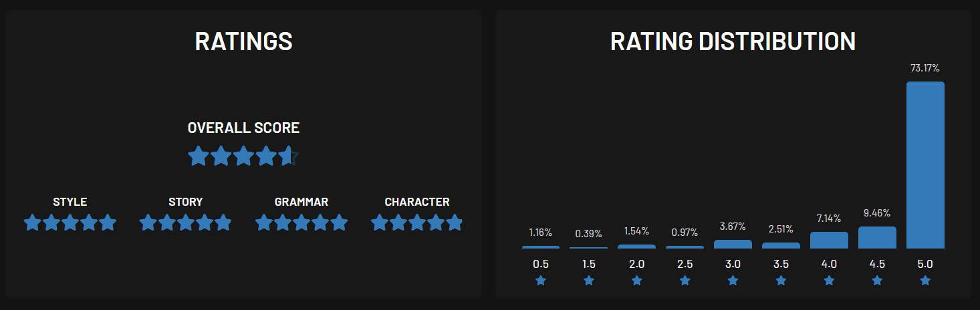Screen dimensions: 980x310
Task: Click the 2.5 rating label
Action: 685,264
